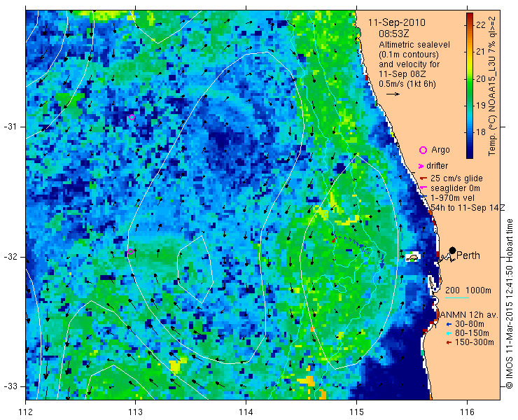Click the cyan 80-150m ANMN arrow symbol
The image size is (518, 420).
[449, 333]
